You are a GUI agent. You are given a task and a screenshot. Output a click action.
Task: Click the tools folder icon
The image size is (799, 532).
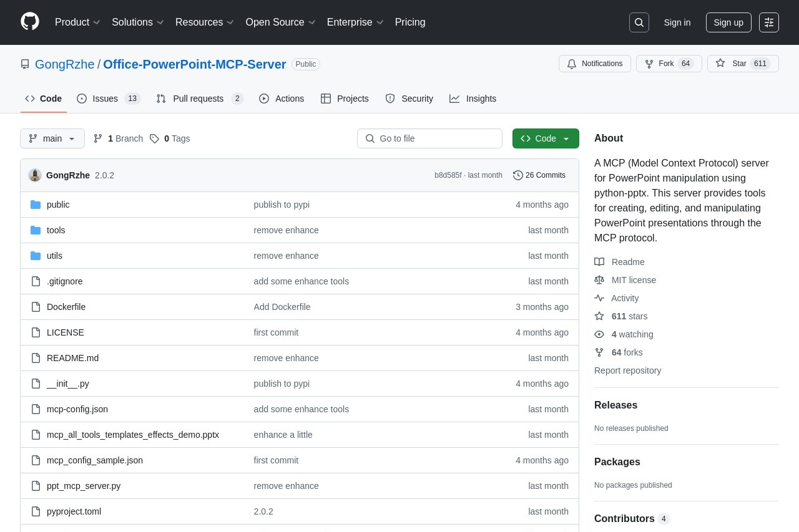pyautogui.click(x=36, y=230)
